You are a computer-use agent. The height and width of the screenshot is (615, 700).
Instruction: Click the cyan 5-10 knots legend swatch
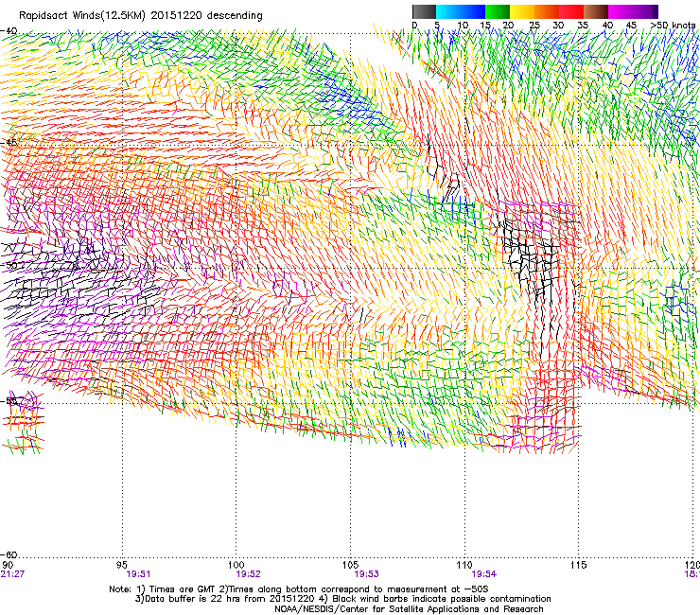(x=448, y=11)
